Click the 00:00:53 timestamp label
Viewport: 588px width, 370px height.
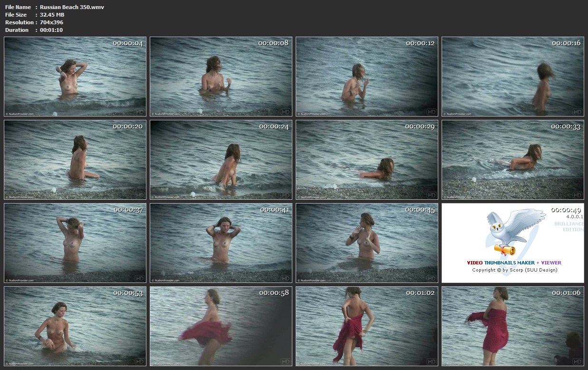[128, 293]
